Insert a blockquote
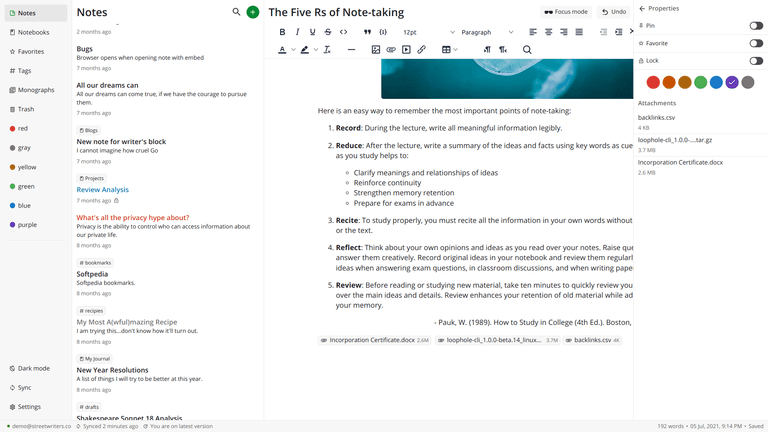 pyautogui.click(x=367, y=32)
